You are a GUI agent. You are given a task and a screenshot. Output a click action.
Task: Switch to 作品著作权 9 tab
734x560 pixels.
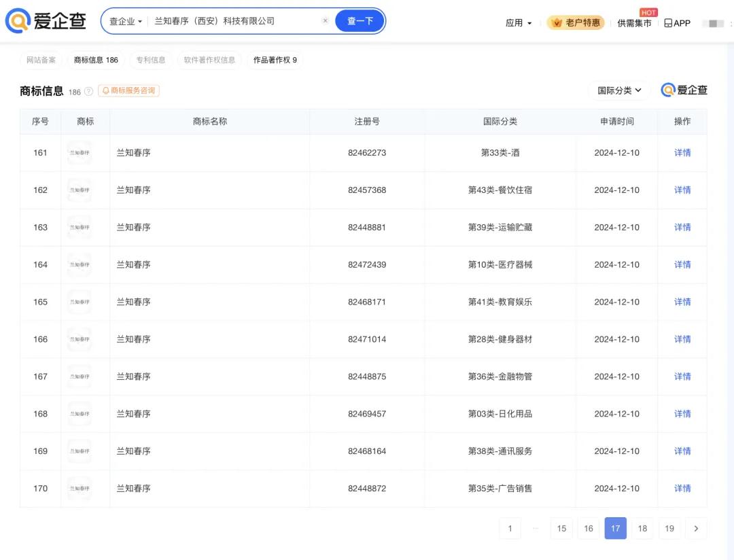pyautogui.click(x=275, y=60)
